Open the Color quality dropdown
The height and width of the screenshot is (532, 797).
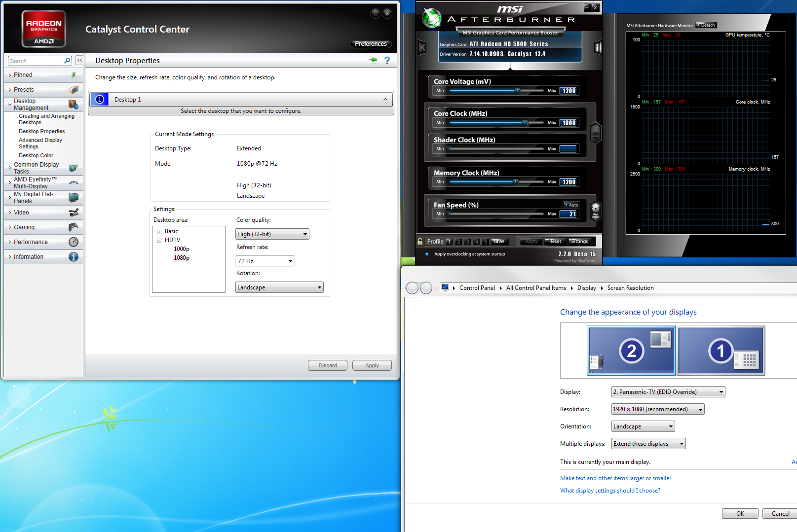tap(272, 234)
